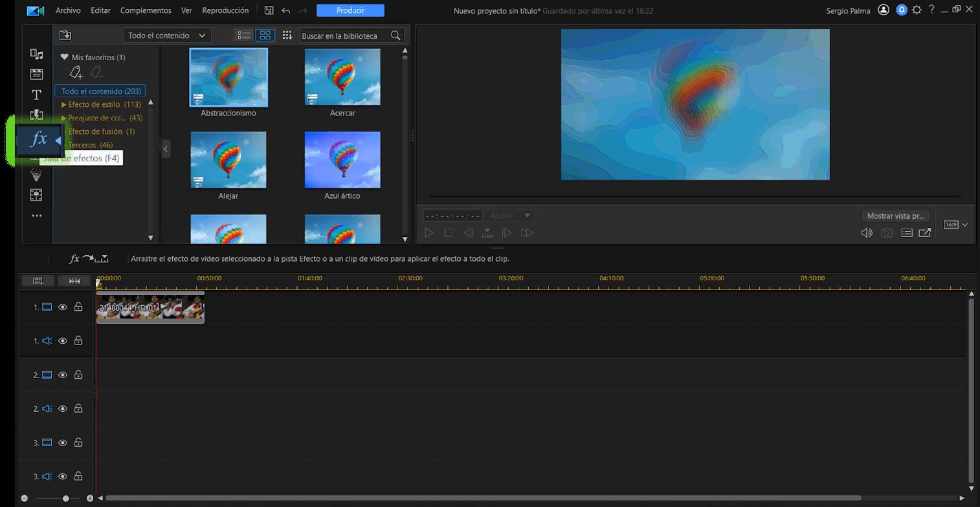Open the Complementos menu
The height and width of the screenshot is (507, 980).
(x=146, y=10)
